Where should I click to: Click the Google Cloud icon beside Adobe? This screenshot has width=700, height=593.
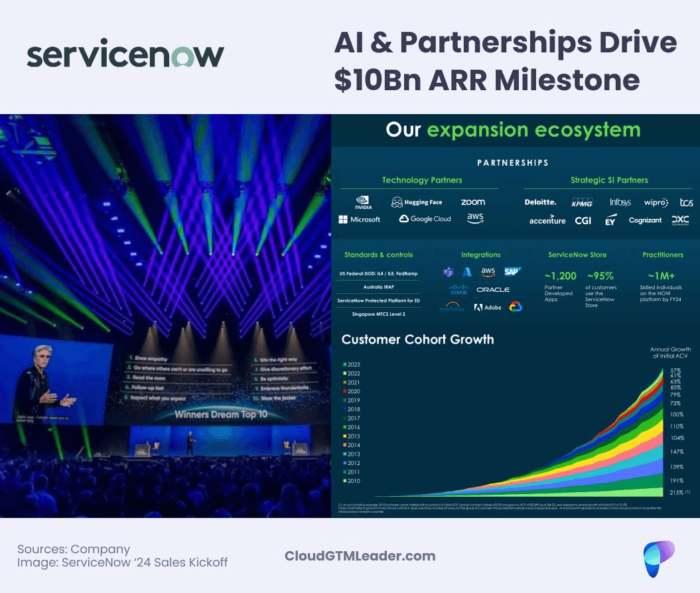[515, 307]
